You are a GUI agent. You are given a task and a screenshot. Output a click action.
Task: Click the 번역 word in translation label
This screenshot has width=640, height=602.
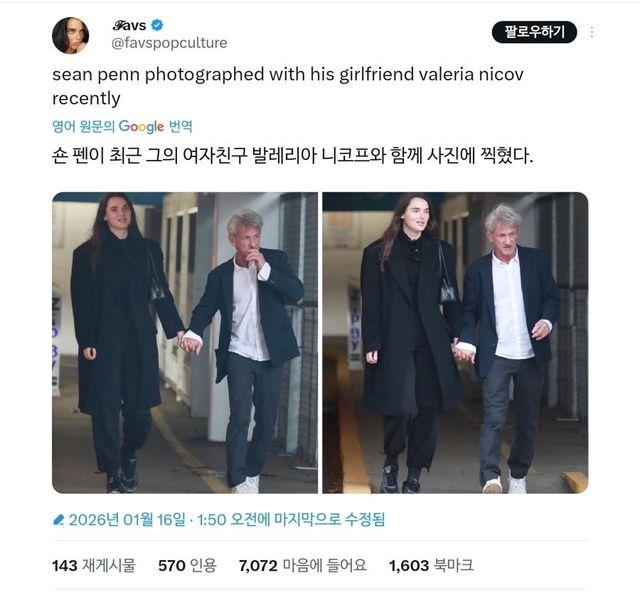tap(180, 127)
